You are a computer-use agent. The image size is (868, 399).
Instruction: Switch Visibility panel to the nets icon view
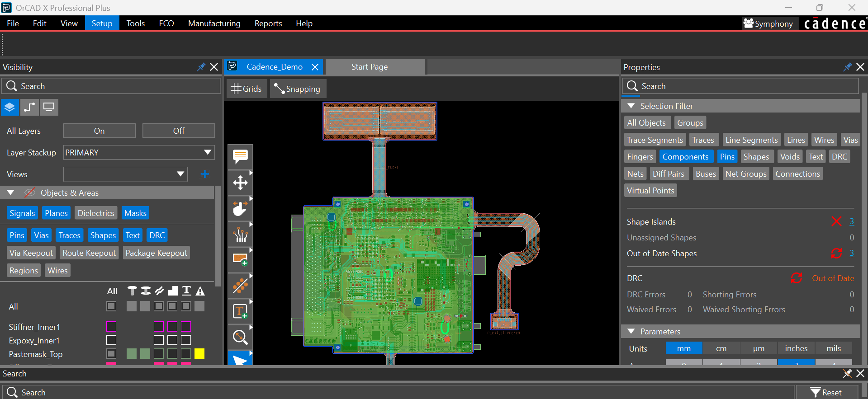[29, 108]
